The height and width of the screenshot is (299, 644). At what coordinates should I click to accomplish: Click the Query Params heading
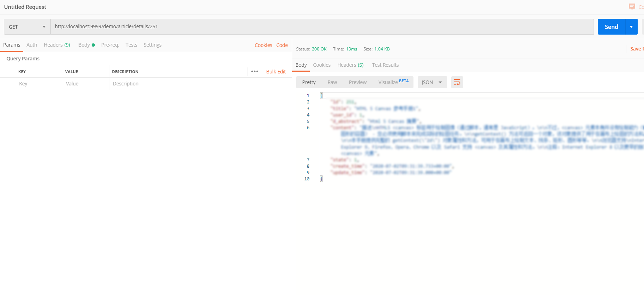[23, 59]
